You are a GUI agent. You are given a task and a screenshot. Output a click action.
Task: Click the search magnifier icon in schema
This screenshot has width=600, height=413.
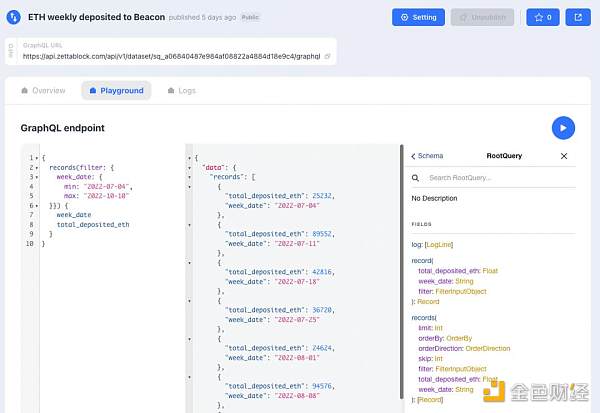(x=415, y=178)
